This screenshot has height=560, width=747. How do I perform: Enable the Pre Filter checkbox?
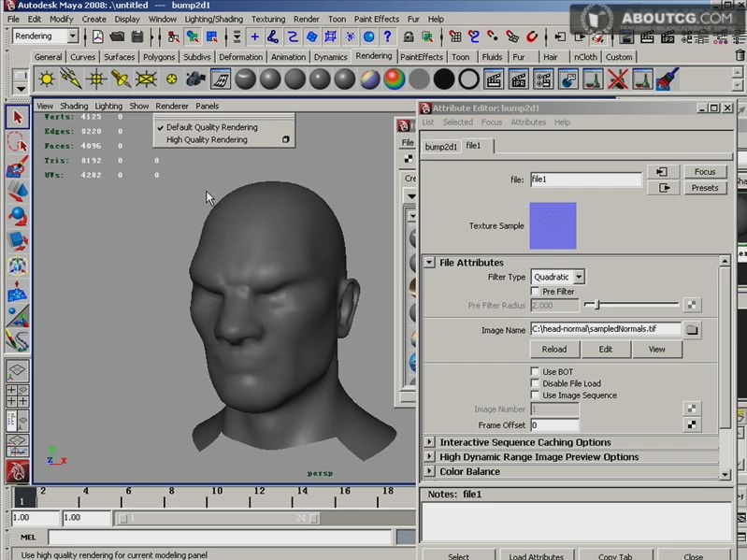pyautogui.click(x=535, y=291)
